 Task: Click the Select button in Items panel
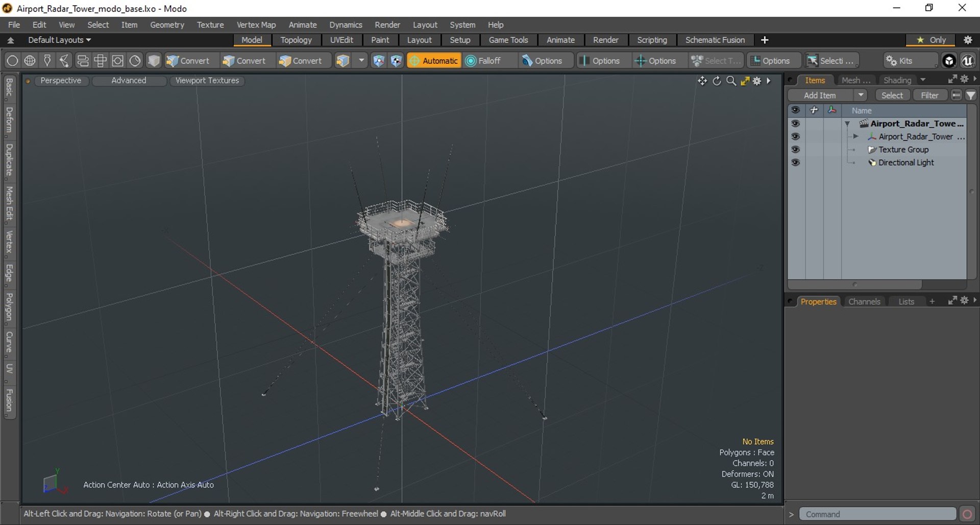892,96
